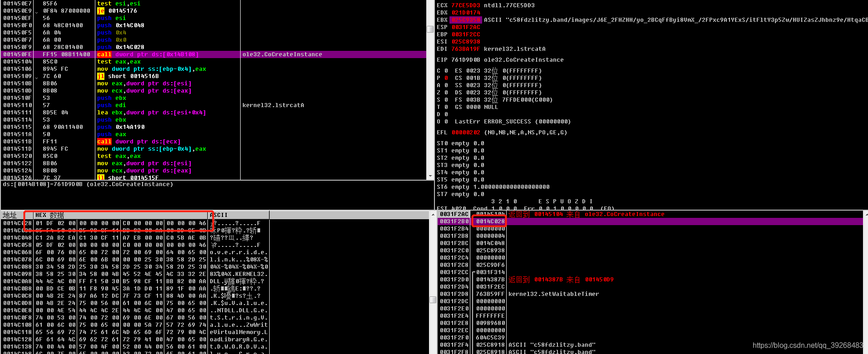Select stack row 0031F2D0 return to 0014387B

click(650, 280)
